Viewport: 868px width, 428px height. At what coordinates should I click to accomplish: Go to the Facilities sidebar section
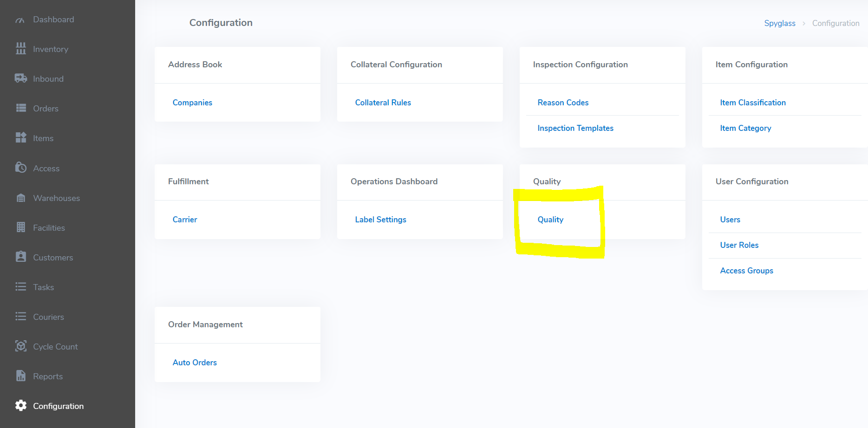pos(49,228)
